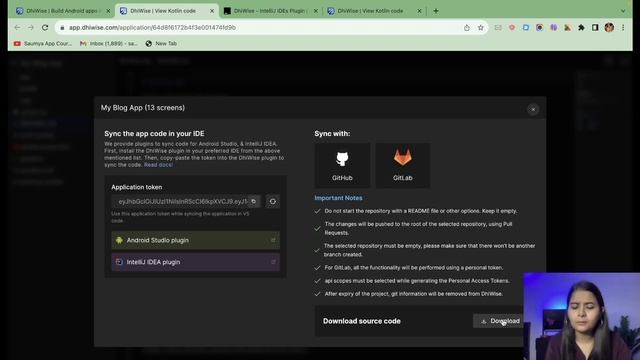Click the 'Important Notes' heading
640x360 pixels.
[x=338, y=198]
